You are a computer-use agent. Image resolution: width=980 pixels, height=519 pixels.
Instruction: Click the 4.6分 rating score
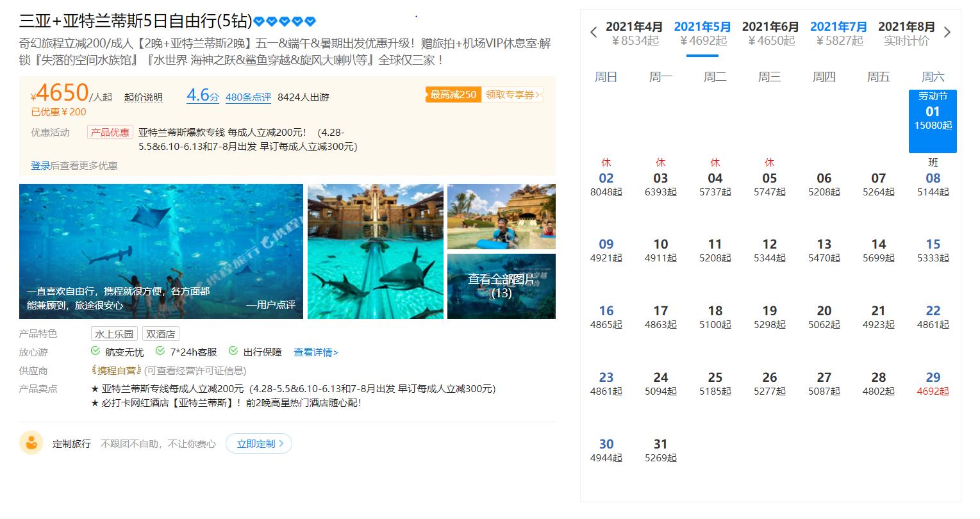coord(203,95)
